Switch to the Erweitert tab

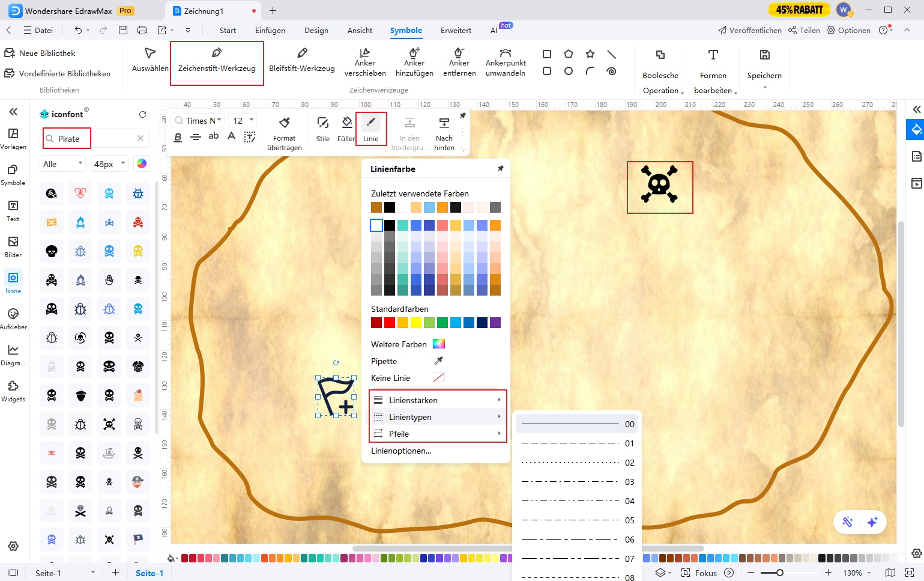(x=456, y=30)
